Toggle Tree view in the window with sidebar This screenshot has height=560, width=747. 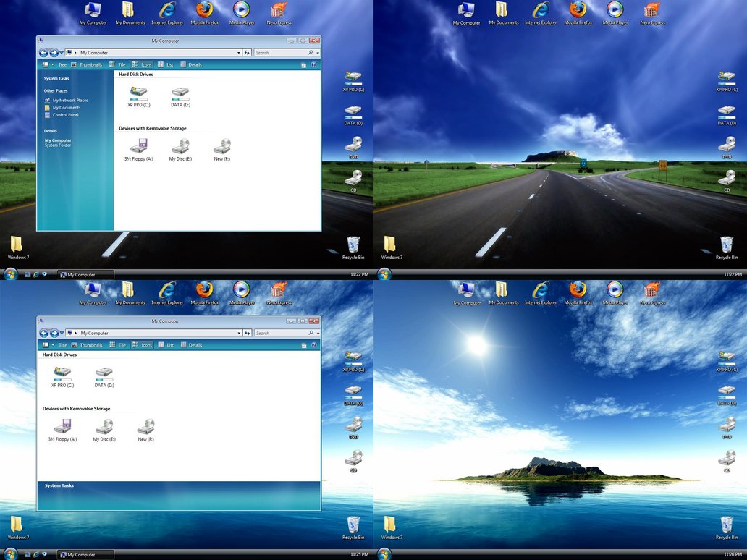pyautogui.click(x=59, y=64)
